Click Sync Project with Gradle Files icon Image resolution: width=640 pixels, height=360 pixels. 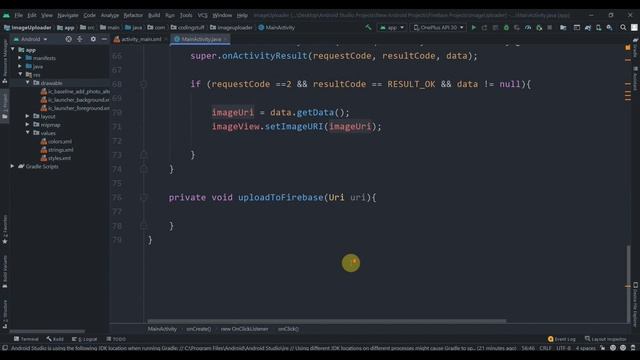588,27
